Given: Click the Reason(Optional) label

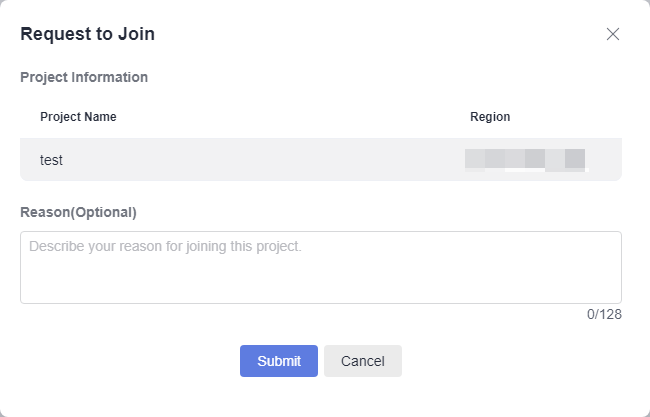Looking at the screenshot, I should [x=78, y=212].
